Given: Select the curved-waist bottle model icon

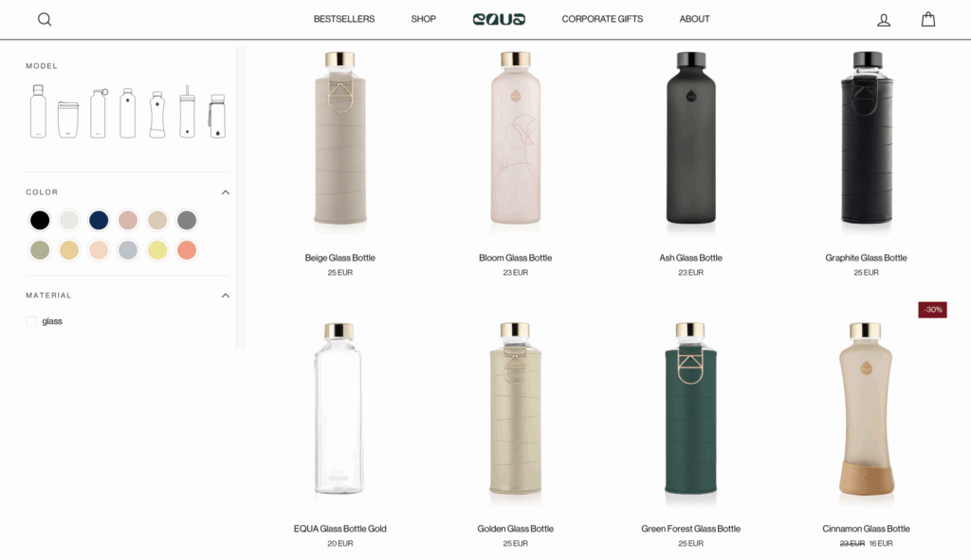Looking at the screenshot, I should [157, 115].
